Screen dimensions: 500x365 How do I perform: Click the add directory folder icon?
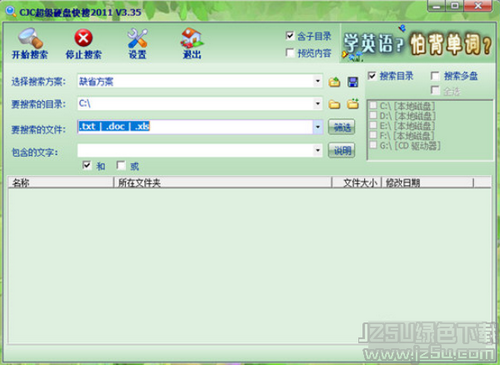(353, 104)
